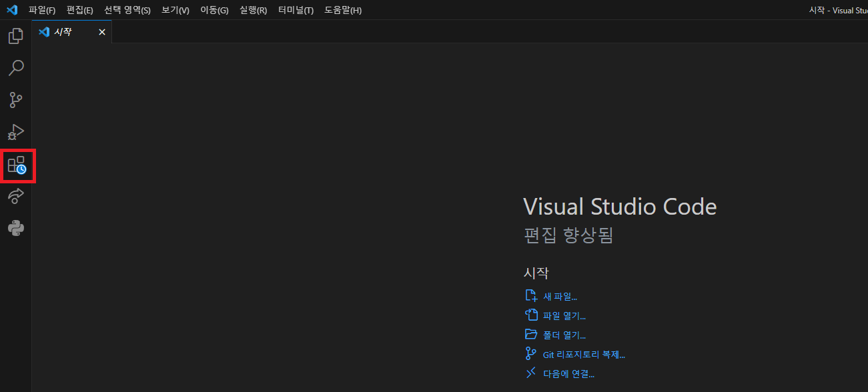
Task: Open the 편집(E) menu
Action: pyautogui.click(x=79, y=10)
